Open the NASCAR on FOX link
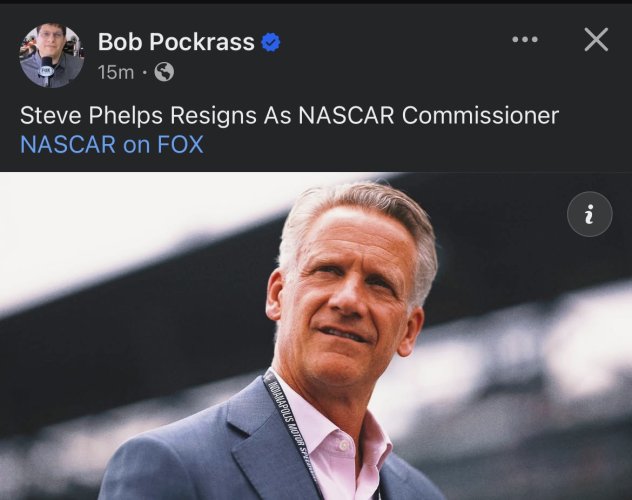 pos(111,144)
